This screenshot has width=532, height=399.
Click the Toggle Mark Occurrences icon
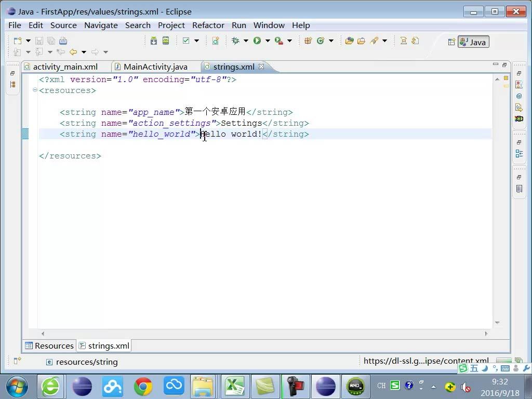tap(403, 41)
